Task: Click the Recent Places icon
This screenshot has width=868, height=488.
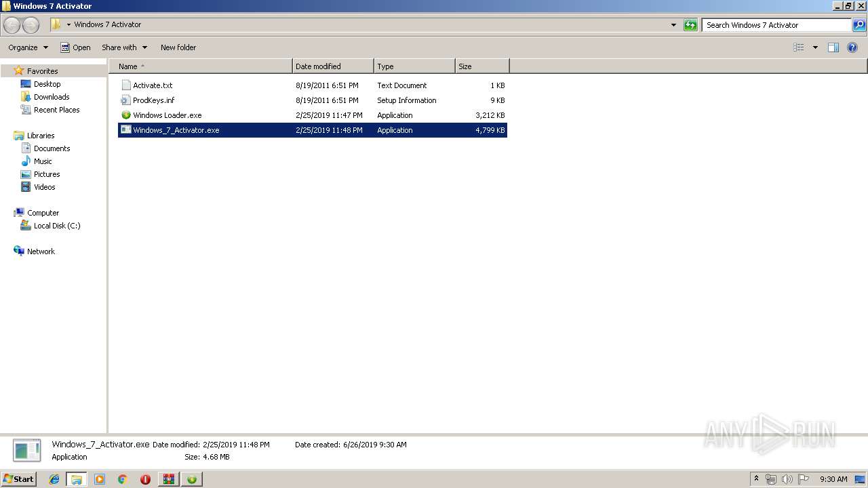Action: pos(26,110)
